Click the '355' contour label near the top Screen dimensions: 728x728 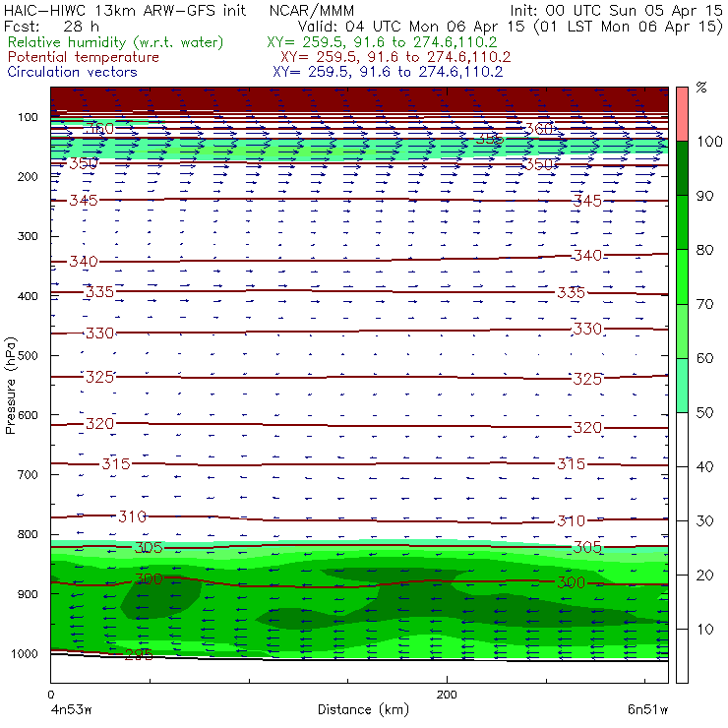[x=490, y=139]
